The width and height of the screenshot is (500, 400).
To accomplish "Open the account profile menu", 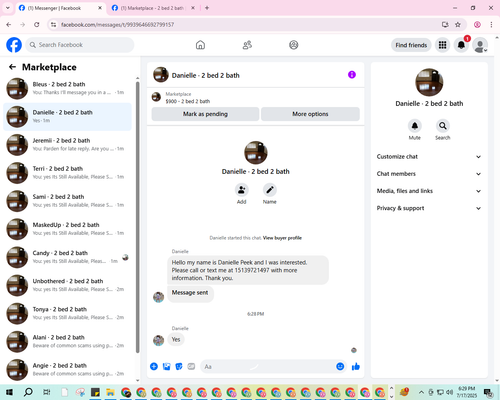I will [480, 45].
